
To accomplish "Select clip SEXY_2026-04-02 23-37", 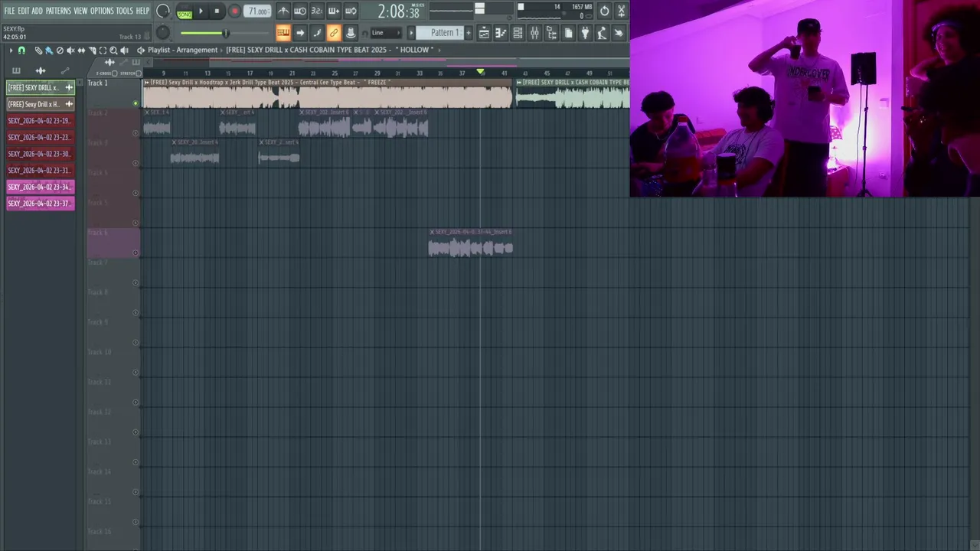I will [41, 204].
